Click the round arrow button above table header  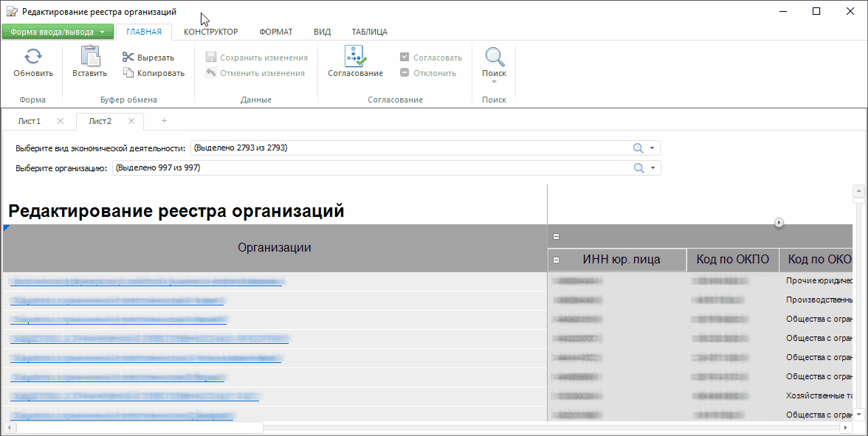(779, 223)
